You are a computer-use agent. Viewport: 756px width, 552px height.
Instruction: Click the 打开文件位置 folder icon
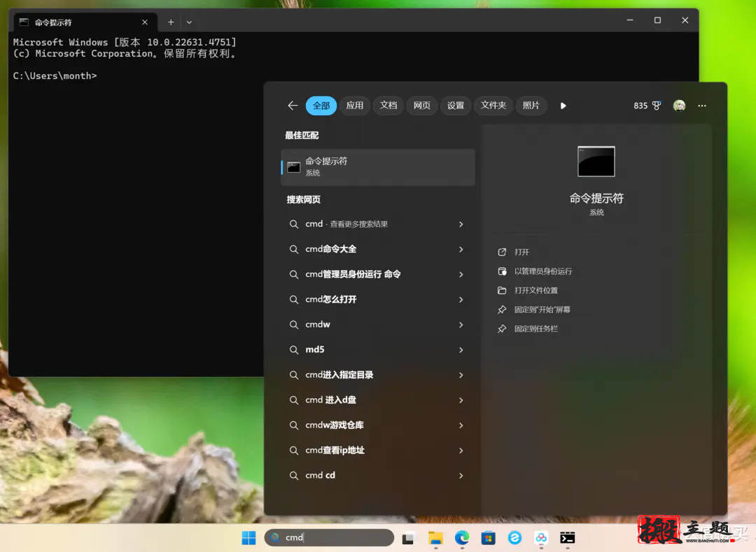tap(501, 290)
